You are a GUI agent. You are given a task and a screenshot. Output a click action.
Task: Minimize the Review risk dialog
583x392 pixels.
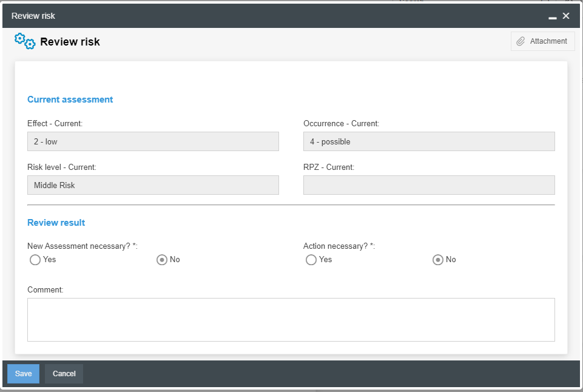[552, 16]
